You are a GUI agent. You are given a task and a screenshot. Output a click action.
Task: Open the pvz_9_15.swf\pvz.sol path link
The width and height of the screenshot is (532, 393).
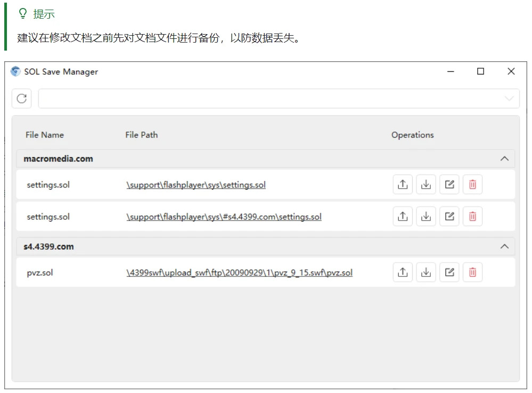point(240,273)
